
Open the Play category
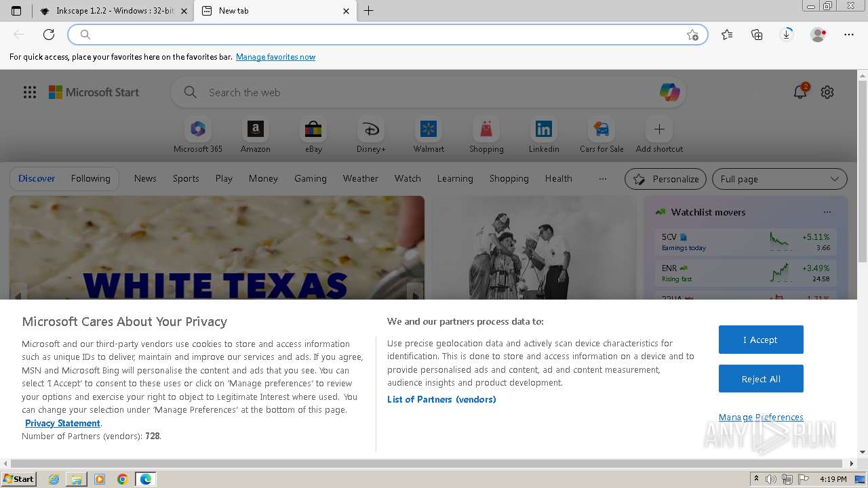pos(224,178)
